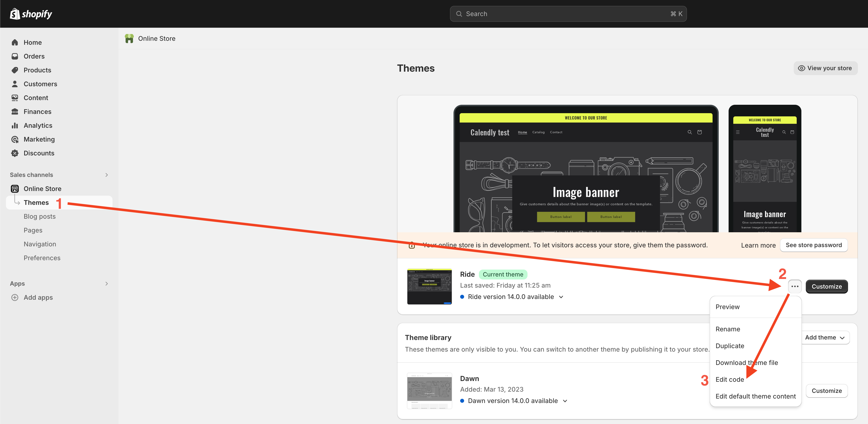This screenshot has height=424, width=868.
Task: Choose Duplicate in the theme menu
Action: click(730, 346)
